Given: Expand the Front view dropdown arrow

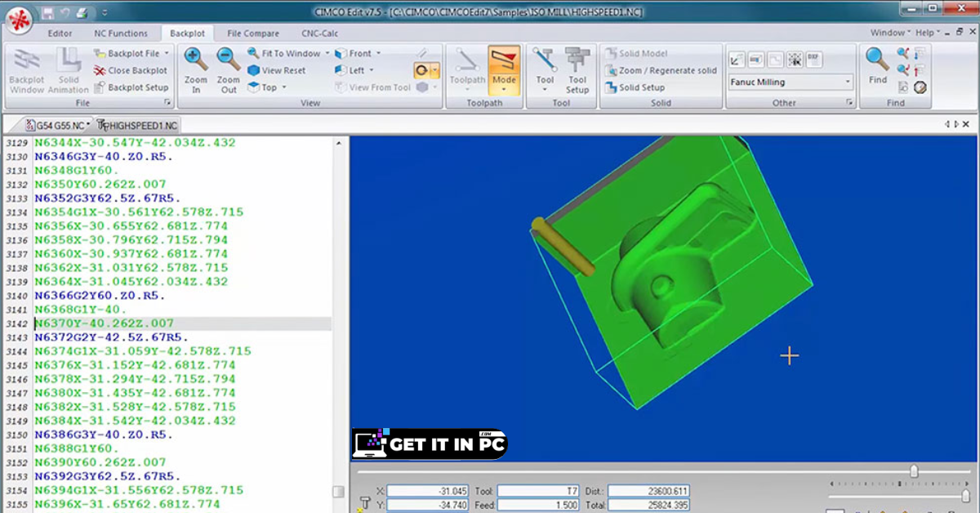Looking at the screenshot, I should coord(379,53).
